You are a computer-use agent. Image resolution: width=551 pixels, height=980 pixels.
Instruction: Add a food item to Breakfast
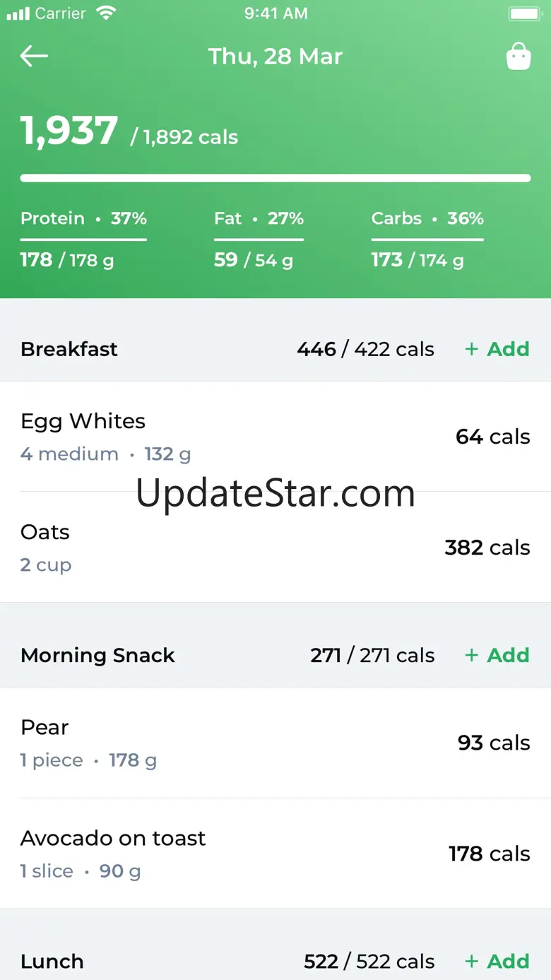(x=497, y=349)
